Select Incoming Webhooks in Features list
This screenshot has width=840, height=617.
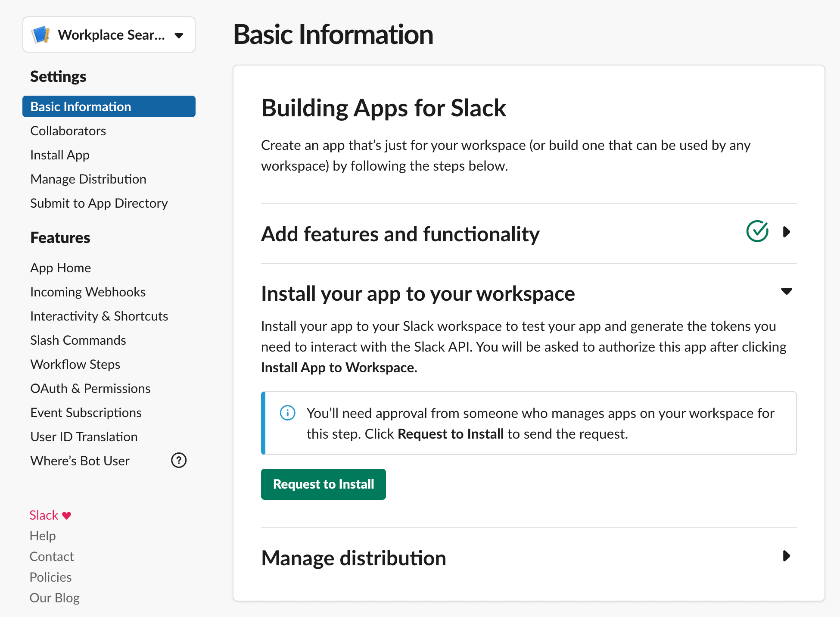pos(88,292)
